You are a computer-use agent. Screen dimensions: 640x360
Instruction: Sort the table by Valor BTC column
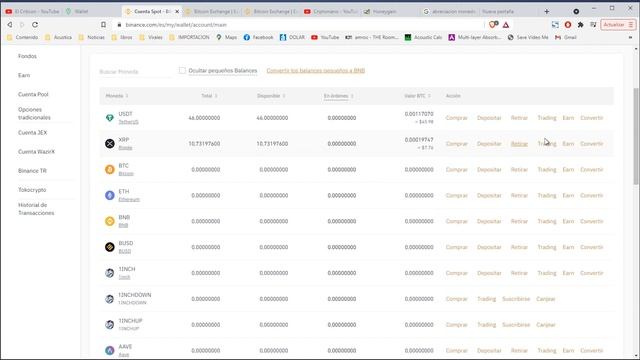tap(417, 96)
